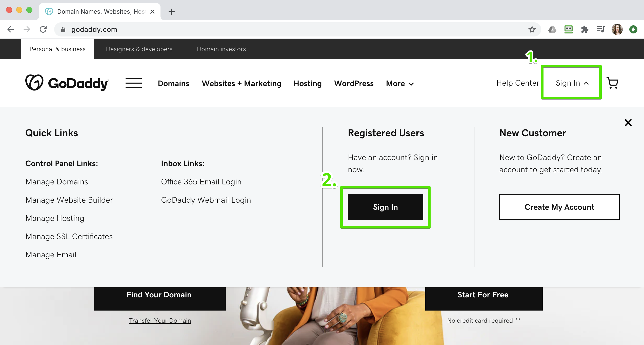Reload the current page
This screenshot has height=345, width=644.
coord(43,30)
